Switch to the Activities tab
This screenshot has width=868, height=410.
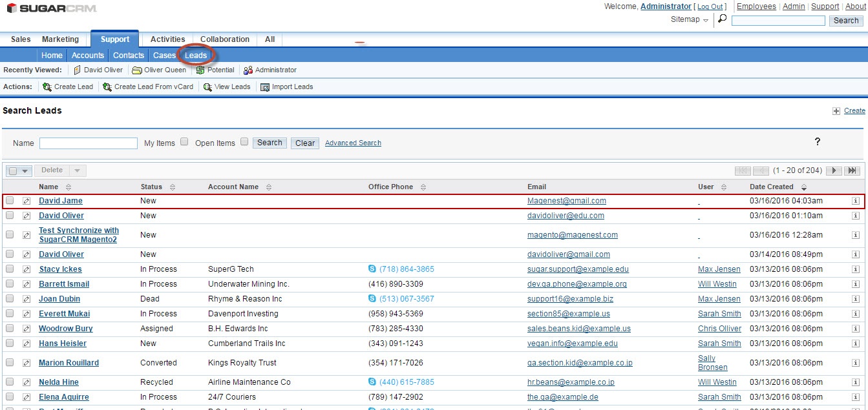tap(167, 39)
